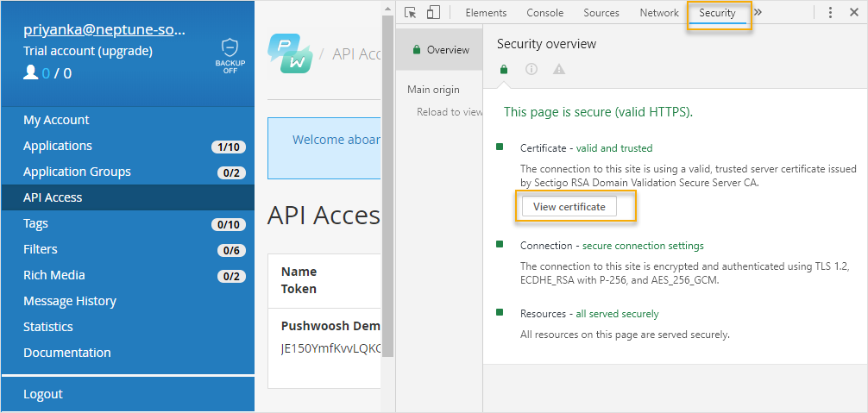Click the JE150Ymf token text
The width and height of the screenshot is (868, 413).
pos(331,349)
